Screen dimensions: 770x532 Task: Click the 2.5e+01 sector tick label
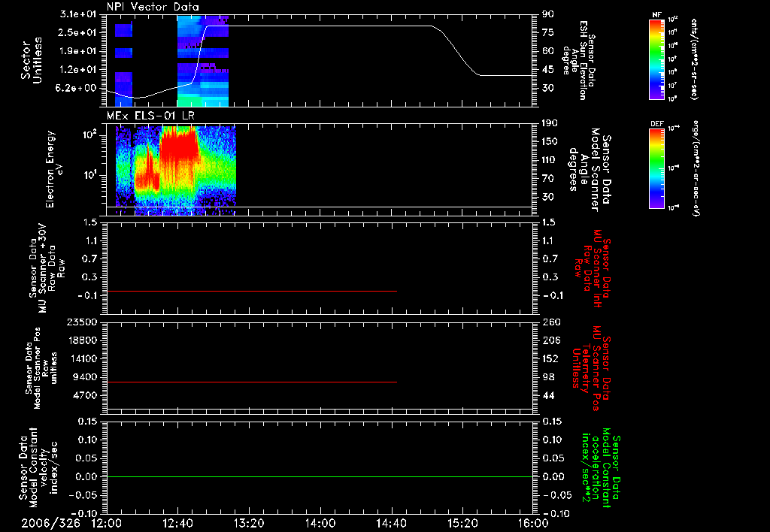tap(78, 32)
